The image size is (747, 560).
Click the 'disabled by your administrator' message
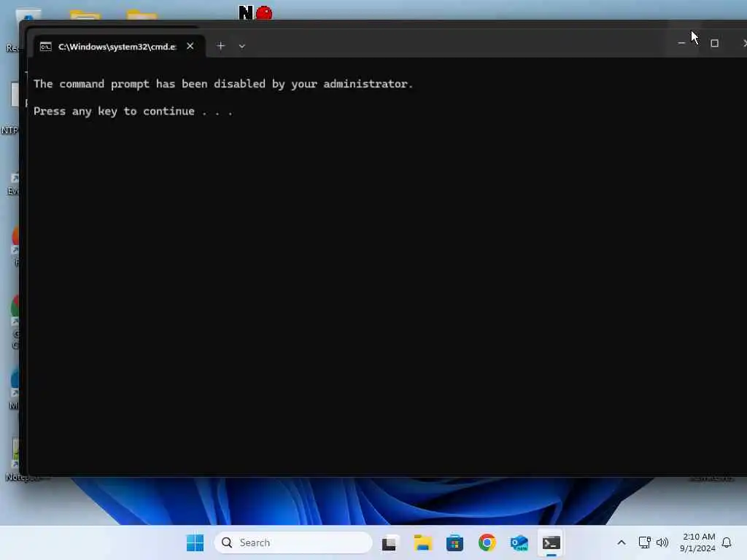click(x=223, y=84)
